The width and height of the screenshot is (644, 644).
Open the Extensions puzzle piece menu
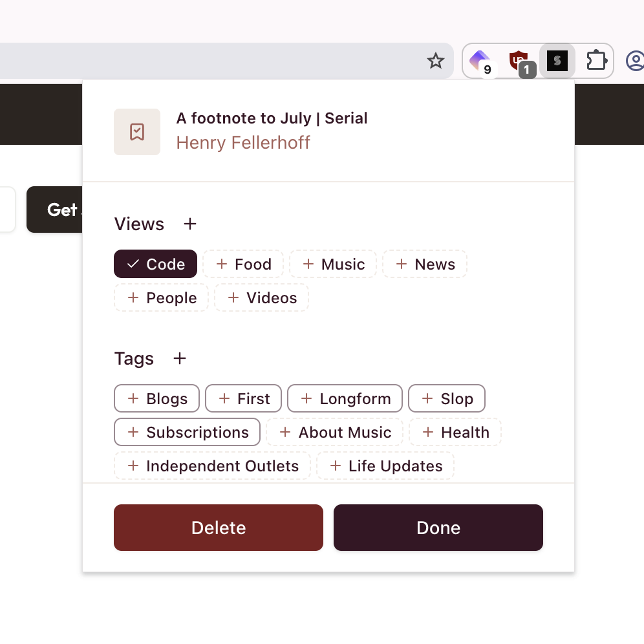pos(597,61)
